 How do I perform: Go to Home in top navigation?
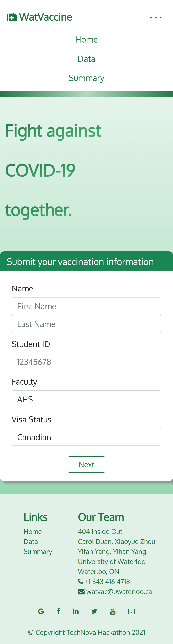(x=86, y=39)
